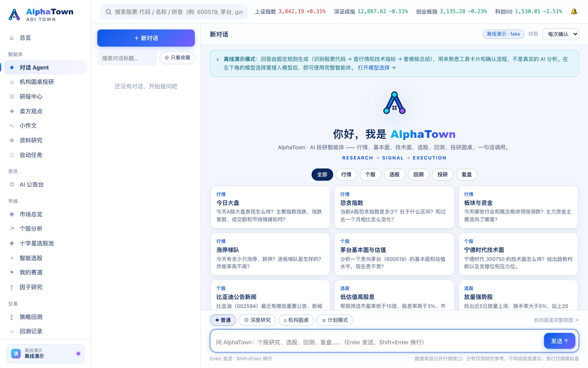Select the 行情 category filter
Screen dimensions: 588x368
(x=346, y=174)
